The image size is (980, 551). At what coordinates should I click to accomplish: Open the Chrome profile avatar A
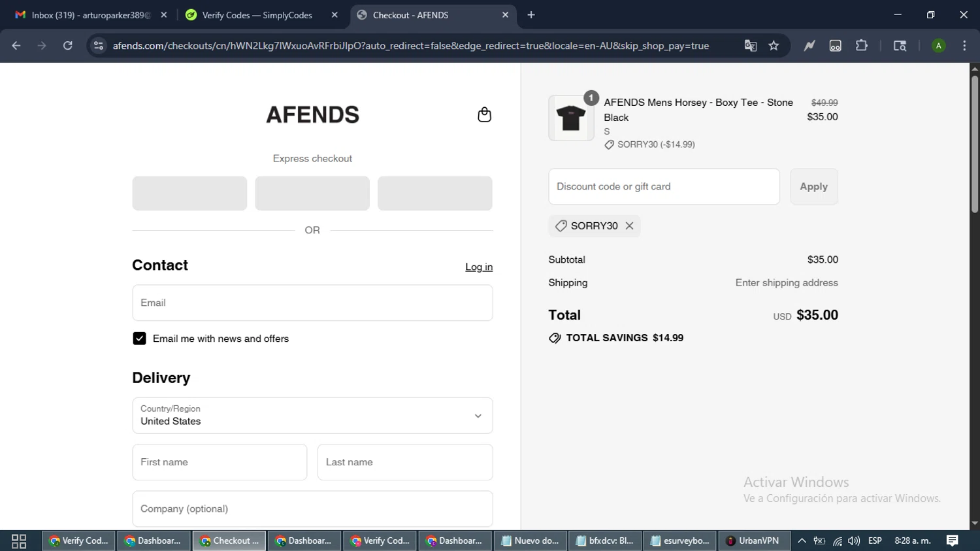point(939,46)
